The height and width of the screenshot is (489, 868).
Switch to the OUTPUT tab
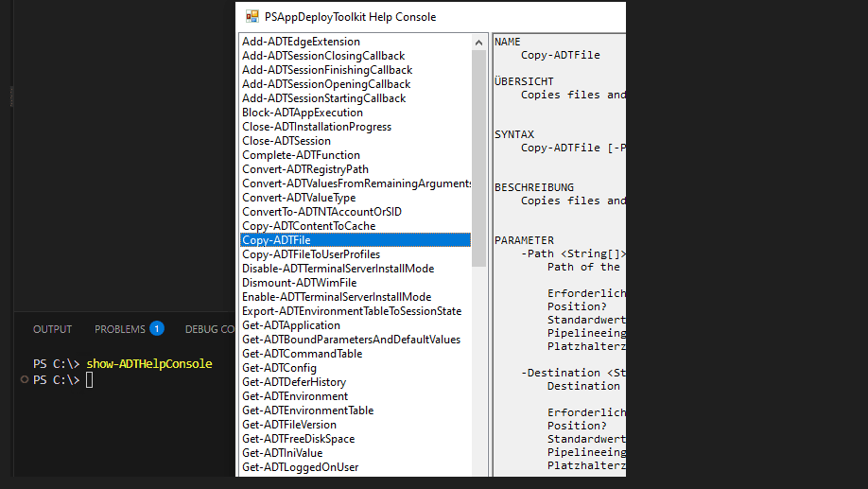[x=53, y=329]
